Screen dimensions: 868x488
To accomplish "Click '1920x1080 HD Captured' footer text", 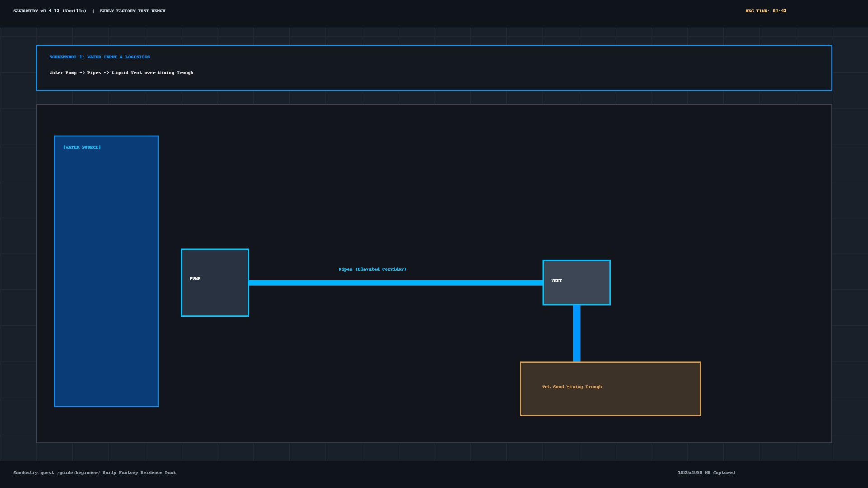I will click(706, 473).
